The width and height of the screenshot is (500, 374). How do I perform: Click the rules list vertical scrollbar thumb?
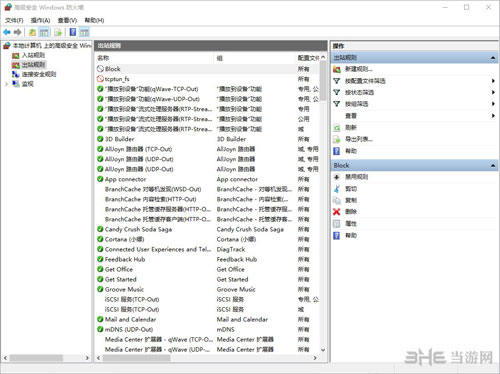pos(323,81)
